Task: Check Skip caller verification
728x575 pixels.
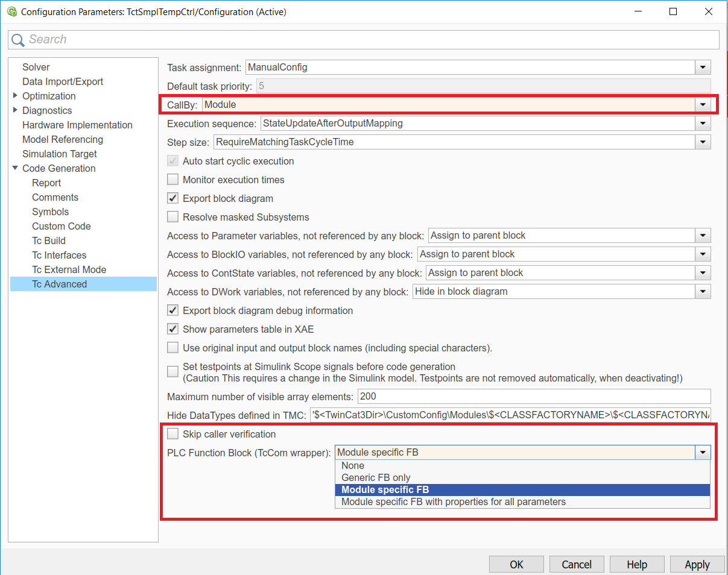Action: pos(173,434)
